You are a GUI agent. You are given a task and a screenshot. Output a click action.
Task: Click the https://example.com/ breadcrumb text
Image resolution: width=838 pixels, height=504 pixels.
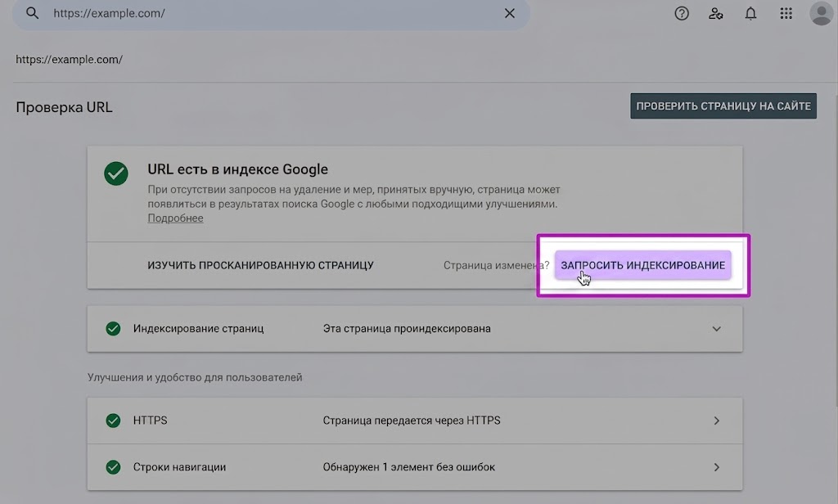pos(69,60)
